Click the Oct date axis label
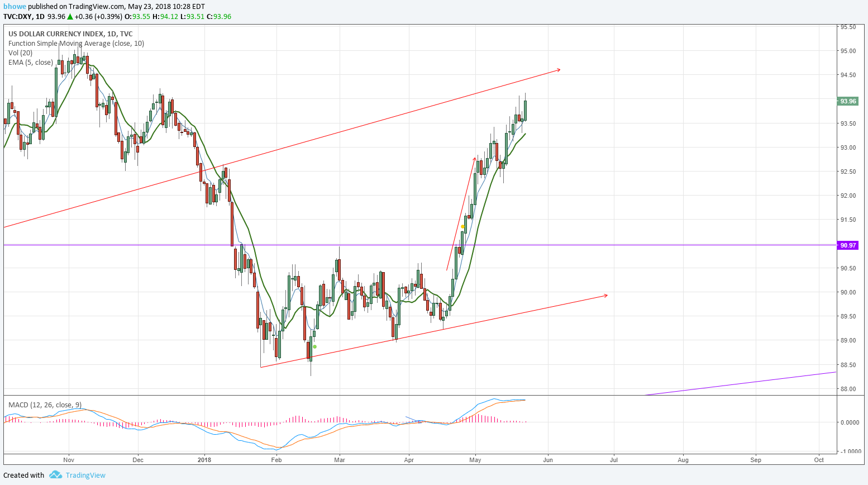 [819, 460]
